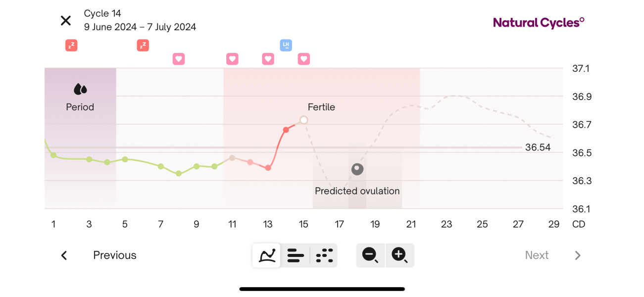Switch to the dotted pattern view

324,255
